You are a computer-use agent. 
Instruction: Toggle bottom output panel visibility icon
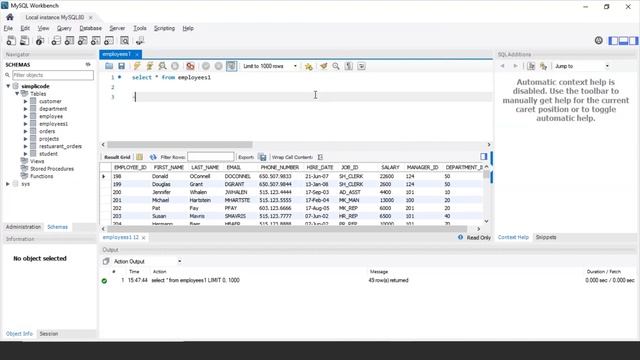tap(623, 40)
